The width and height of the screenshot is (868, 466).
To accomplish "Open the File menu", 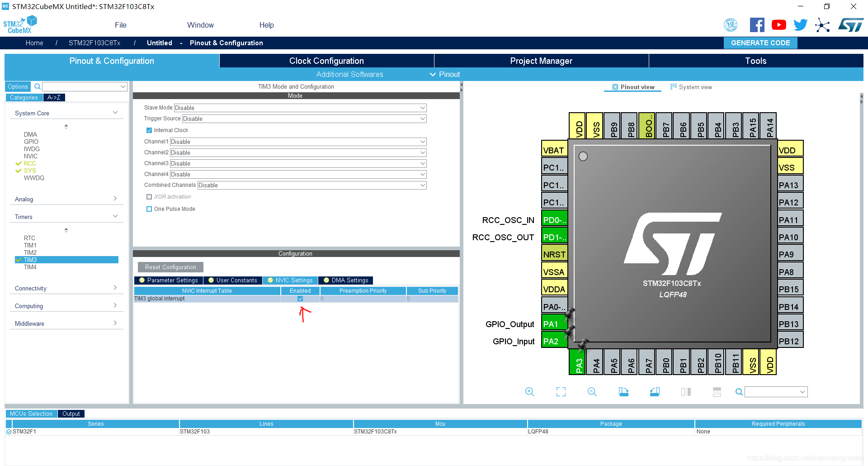I will tap(121, 25).
